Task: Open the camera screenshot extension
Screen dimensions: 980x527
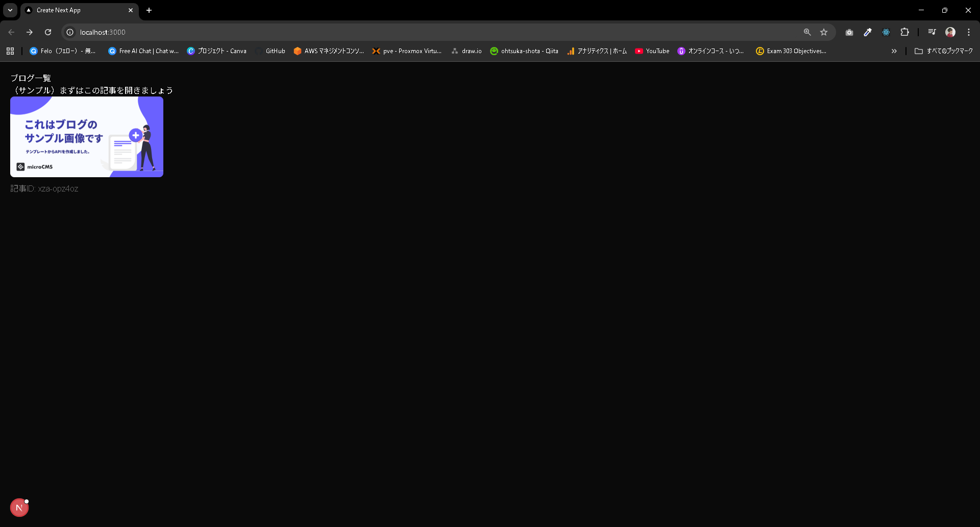Action: [x=849, y=32]
